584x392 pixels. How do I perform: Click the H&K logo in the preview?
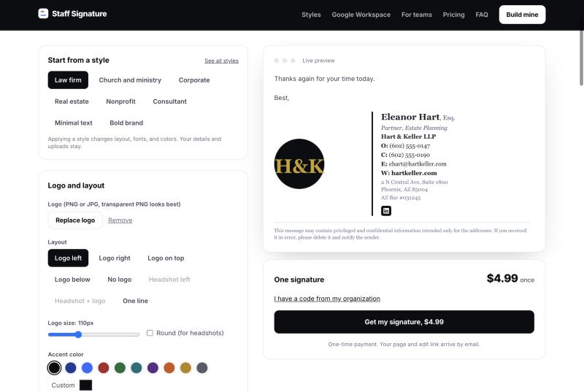click(299, 164)
